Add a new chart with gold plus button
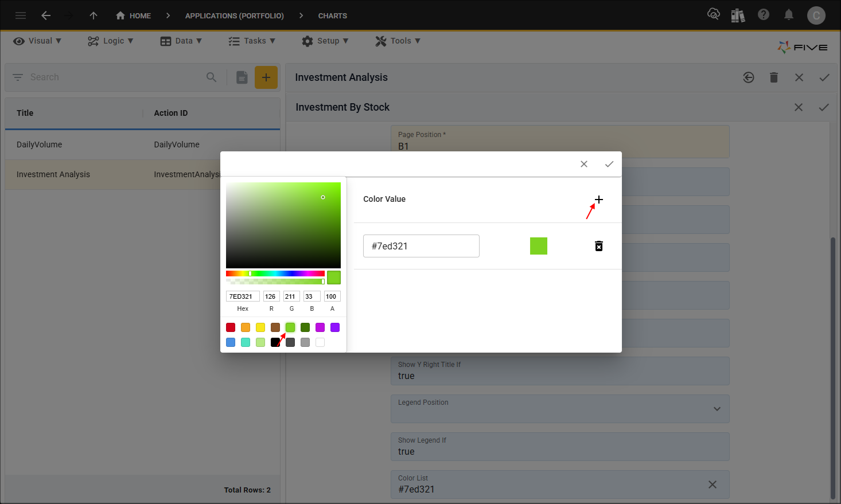The image size is (841, 504). 266,77
